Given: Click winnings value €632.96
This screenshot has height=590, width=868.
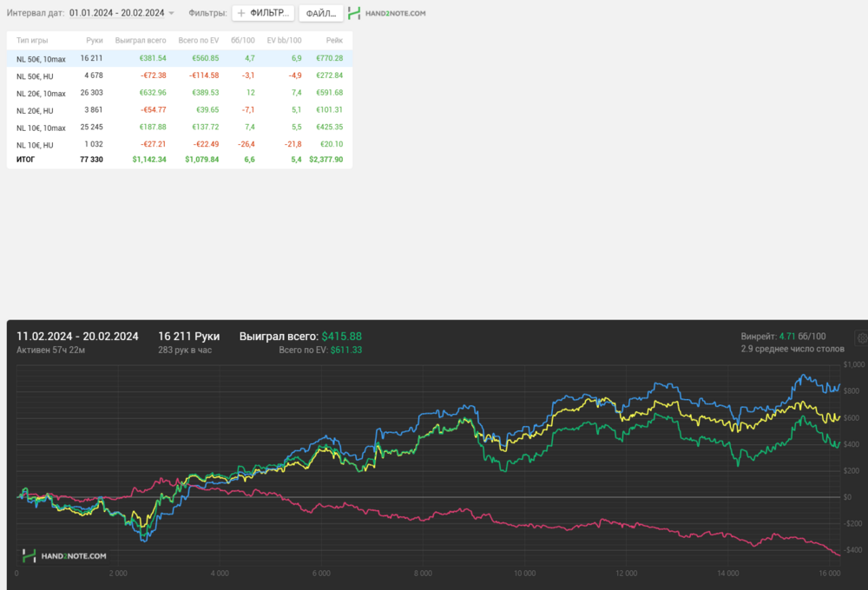Looking at the screenshot, I should [152, 93].
